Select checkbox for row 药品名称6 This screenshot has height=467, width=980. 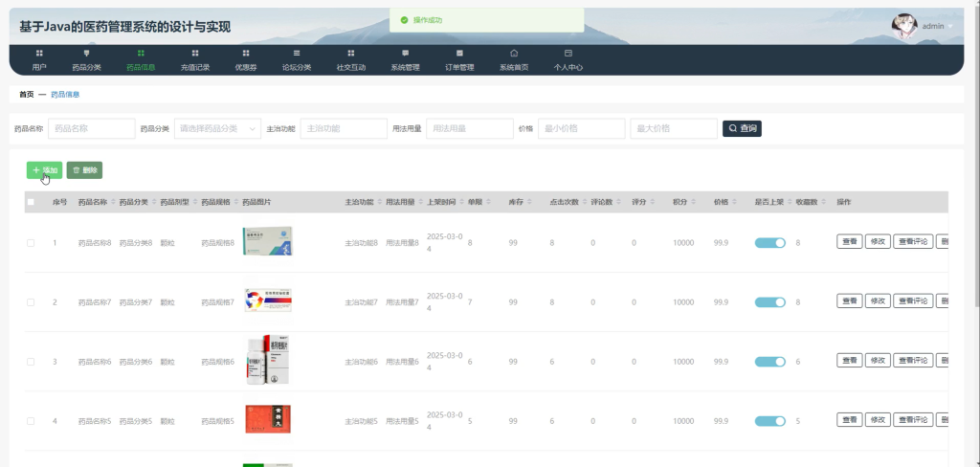pyautogui.click(x=31, y=362)
